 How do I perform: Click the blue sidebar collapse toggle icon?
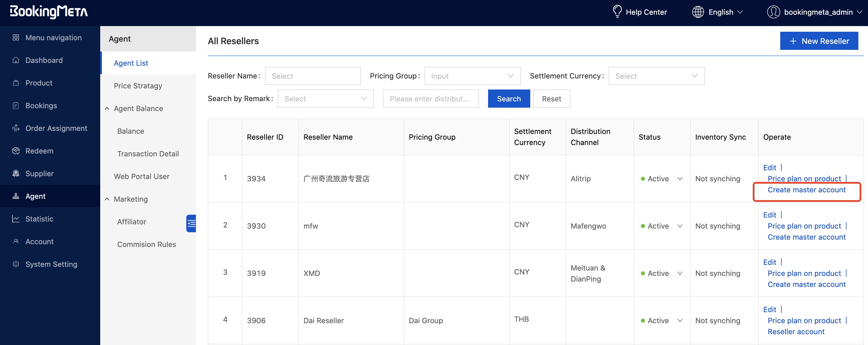click(191, 223)
